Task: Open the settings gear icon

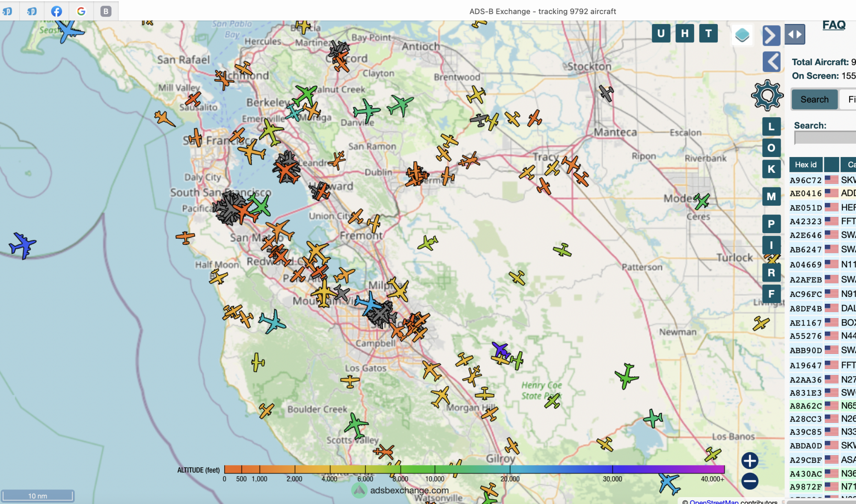Action: [x=767, y=95]
